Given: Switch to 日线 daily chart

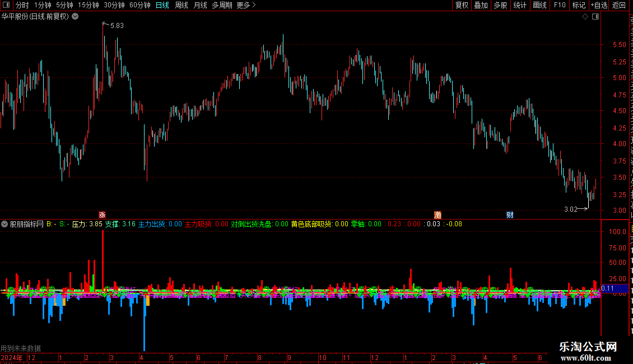Looking at the screenshot, I should 162,5.
